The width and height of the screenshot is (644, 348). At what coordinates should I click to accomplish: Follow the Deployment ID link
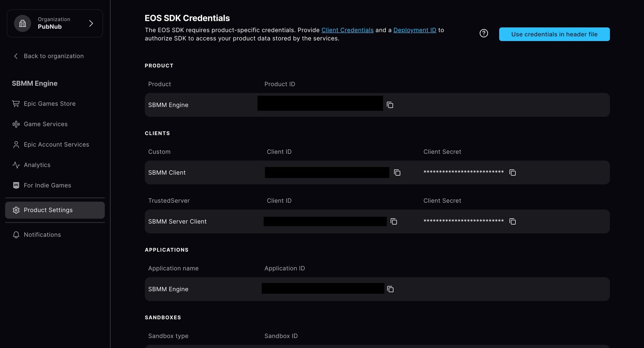tap(414, 30)
